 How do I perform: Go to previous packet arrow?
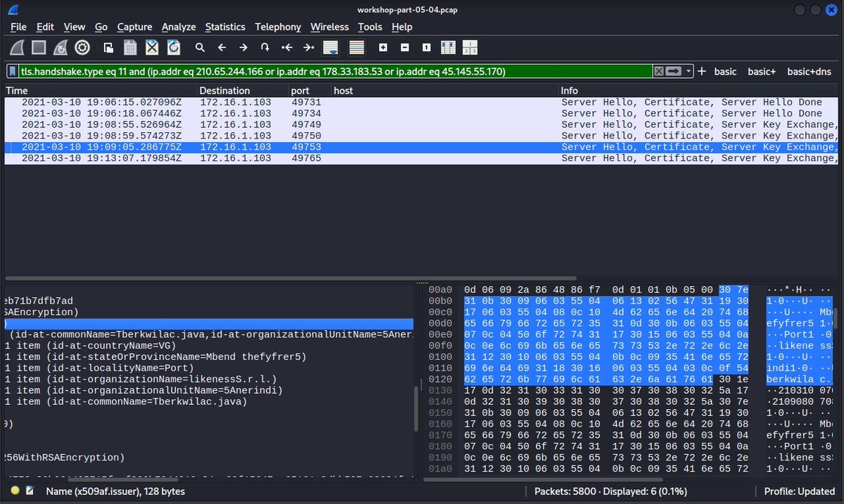tap(222, 48)
